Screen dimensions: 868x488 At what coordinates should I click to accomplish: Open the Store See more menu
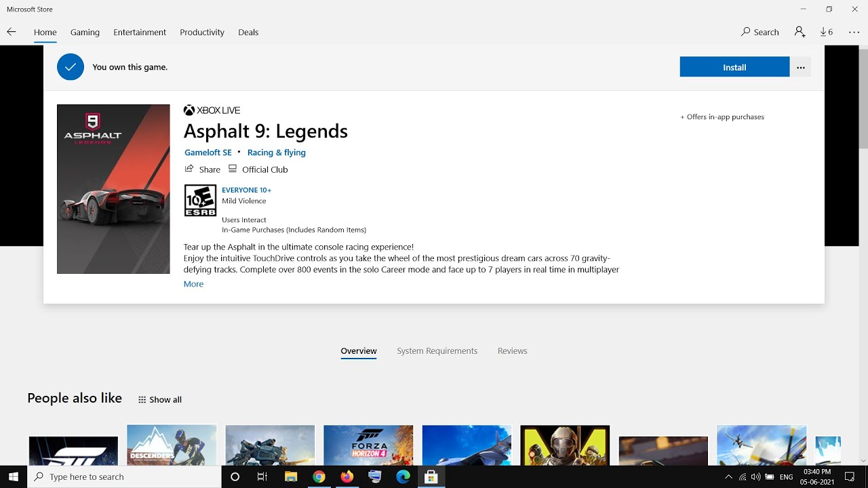click(x=854, y=32)
